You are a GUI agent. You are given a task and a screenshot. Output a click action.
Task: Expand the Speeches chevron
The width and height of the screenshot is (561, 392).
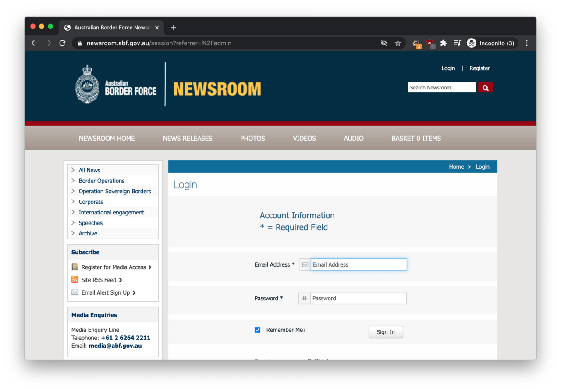coord(73,223)
